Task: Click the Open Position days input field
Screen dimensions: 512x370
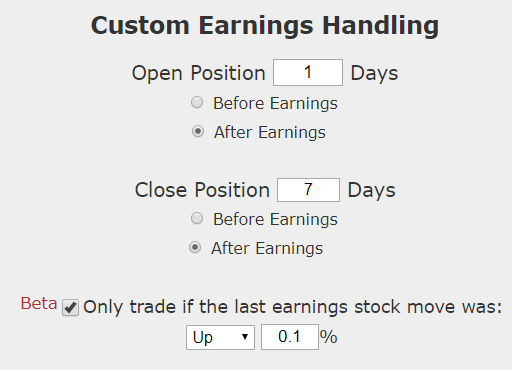Action: [x=308, y=73]
